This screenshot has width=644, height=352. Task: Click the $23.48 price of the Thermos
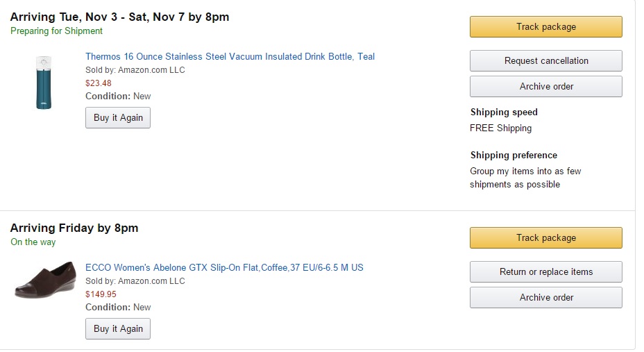click(99, 83)
